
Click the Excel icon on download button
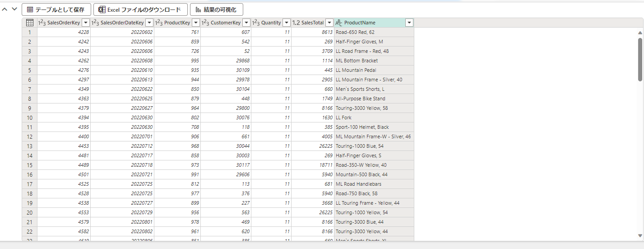coord(102,9)
